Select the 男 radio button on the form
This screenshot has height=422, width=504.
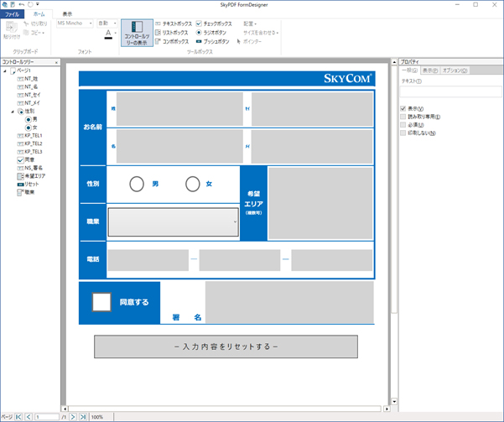pyautogui.click(x=137, y=184)
